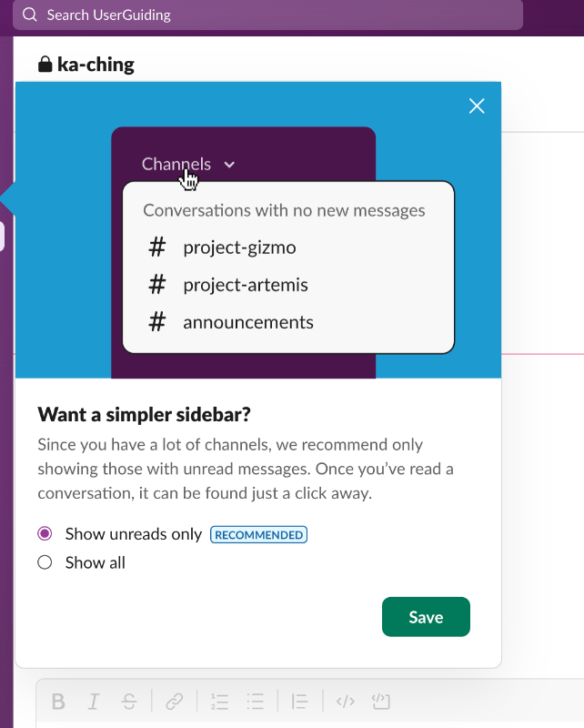584x728 pixels.
Task: Create a bulleted list in the composer
Action: pyautogui.click(x=256, y=701)
